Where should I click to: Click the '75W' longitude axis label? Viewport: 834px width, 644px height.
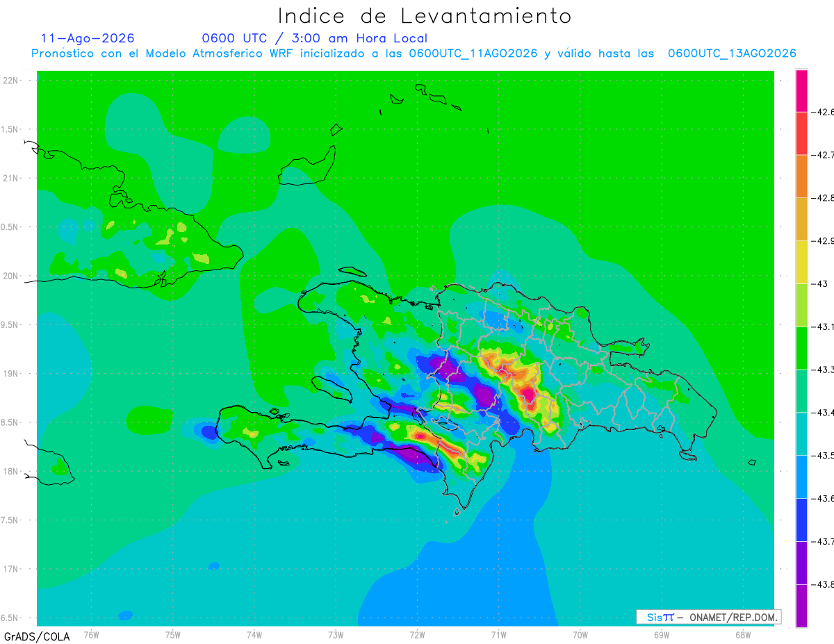[173, 635]
